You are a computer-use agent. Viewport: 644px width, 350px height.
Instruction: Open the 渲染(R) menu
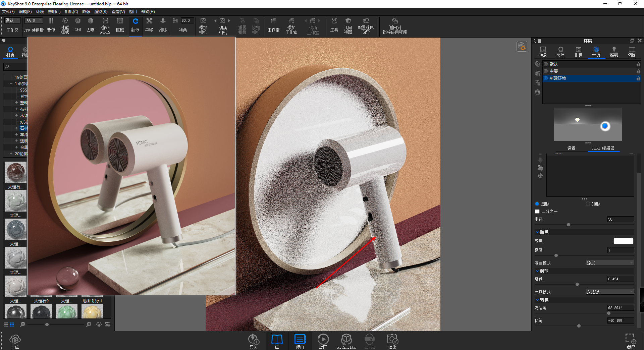tap(101, 12)
